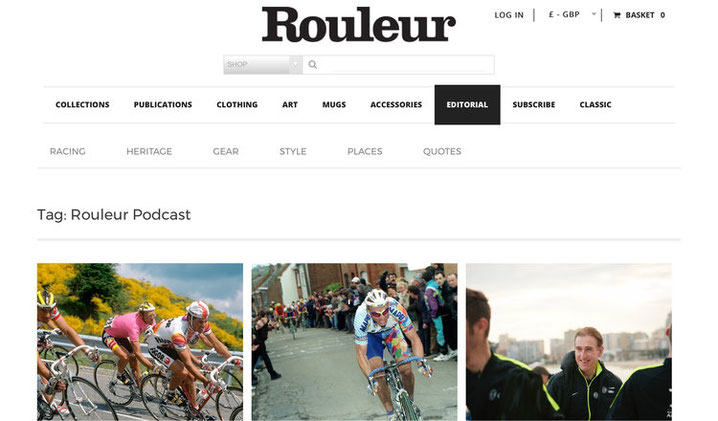Viewport: 718px width, 421px height.
Task: Go to the Heritage category
Action: pos(149,151)
